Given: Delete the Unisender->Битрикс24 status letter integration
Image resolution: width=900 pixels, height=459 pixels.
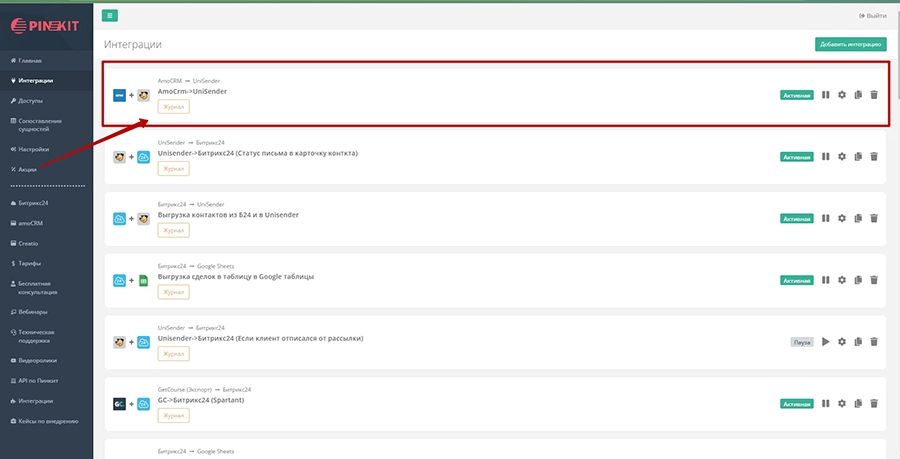Looking at the screenshot, I should (x=874, y=157).
